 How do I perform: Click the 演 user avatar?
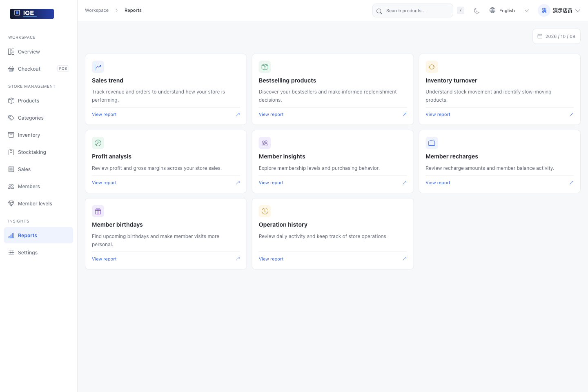coord(544,11)
